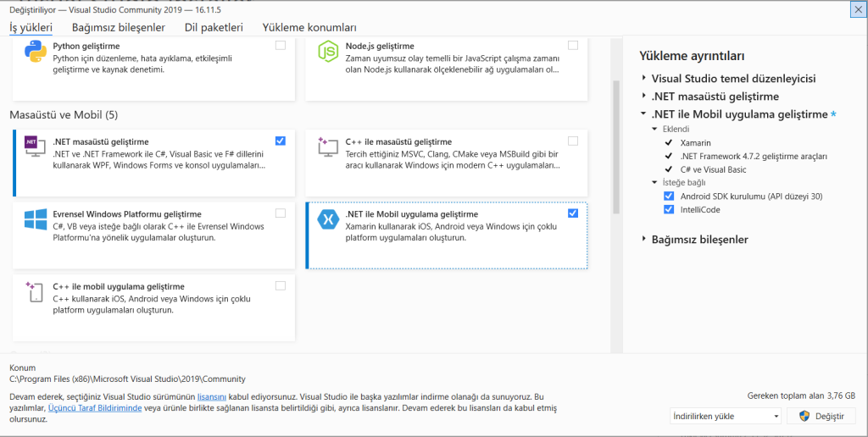Expand the Bağımsız bileşenler section in details

pos(644,240)
